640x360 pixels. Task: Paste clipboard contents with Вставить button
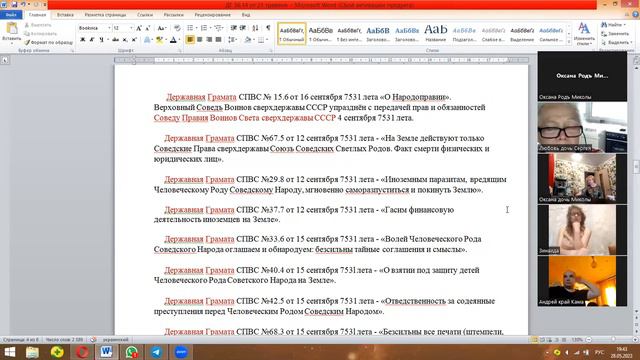coord(11,33)
